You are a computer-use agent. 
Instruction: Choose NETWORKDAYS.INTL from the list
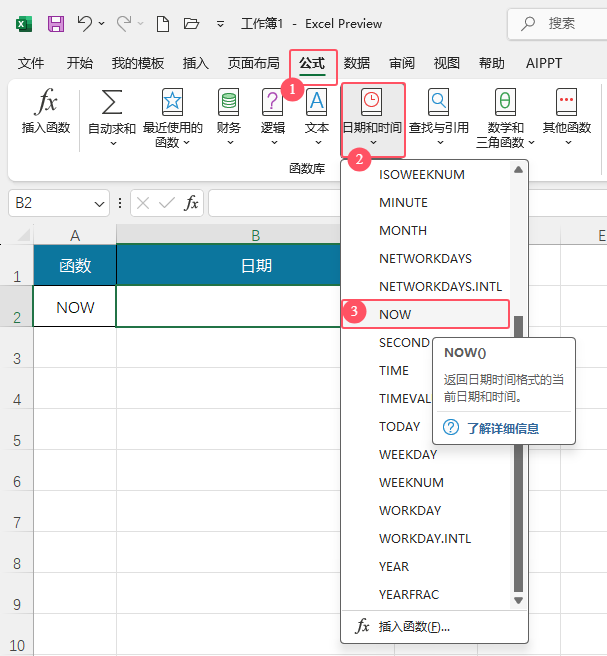pos(426,287)
